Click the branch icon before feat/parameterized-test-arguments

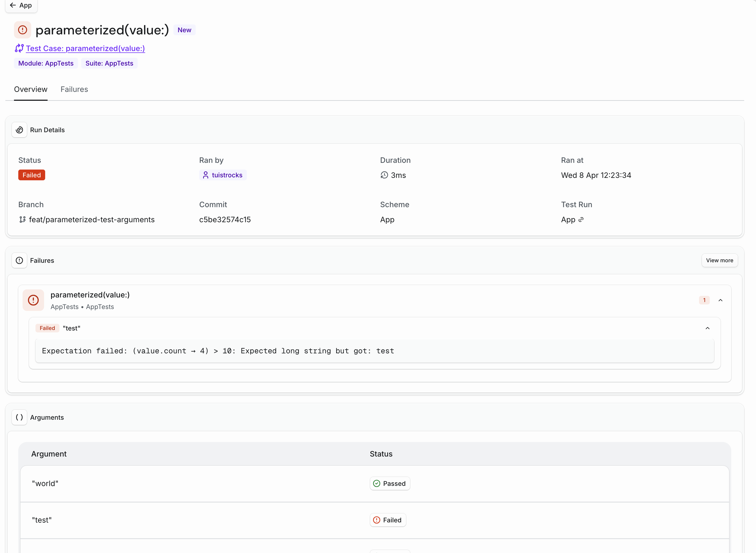click(22, 220)
